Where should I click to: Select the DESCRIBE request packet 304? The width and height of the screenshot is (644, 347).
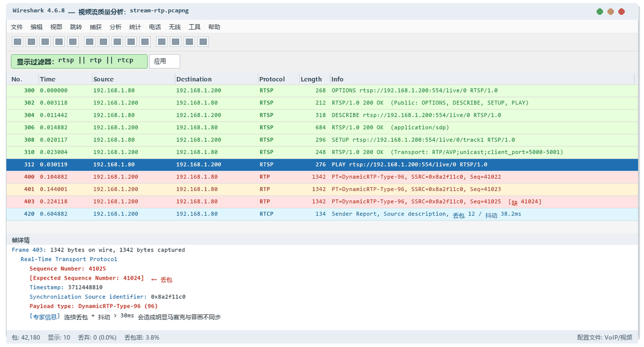(322, 115)
